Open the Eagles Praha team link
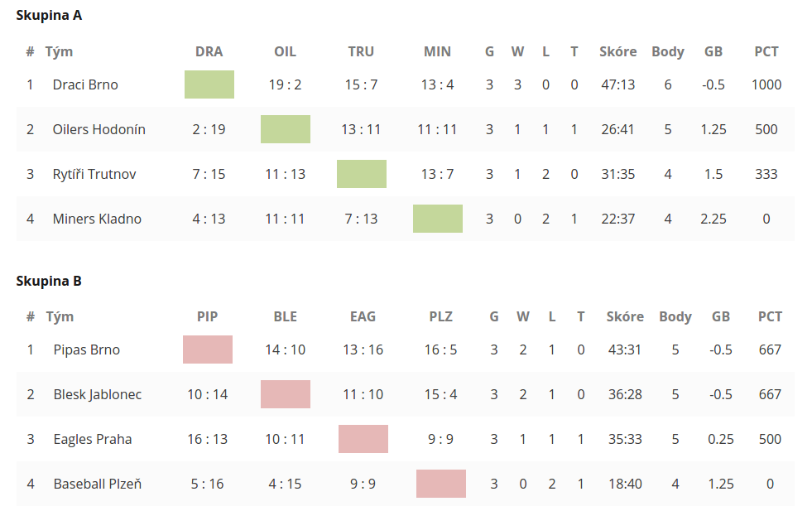 (x=93, y=439)
